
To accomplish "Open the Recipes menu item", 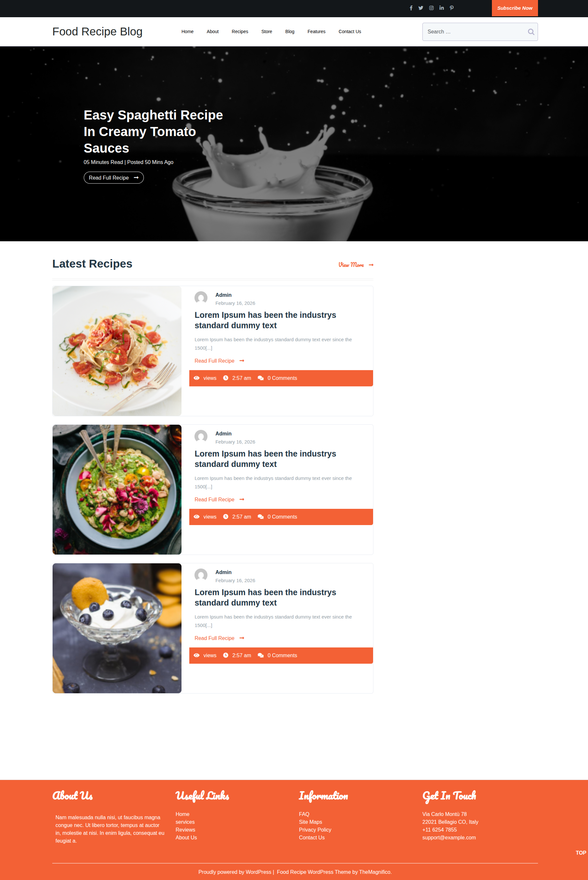I will 240,31.
